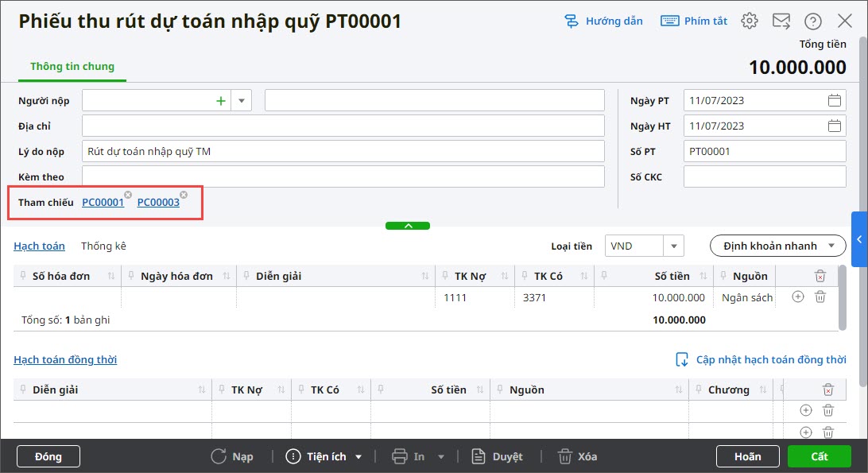Screen dimensions: 868x473
Task: Click the Đóng button
Action: (48, 456)
